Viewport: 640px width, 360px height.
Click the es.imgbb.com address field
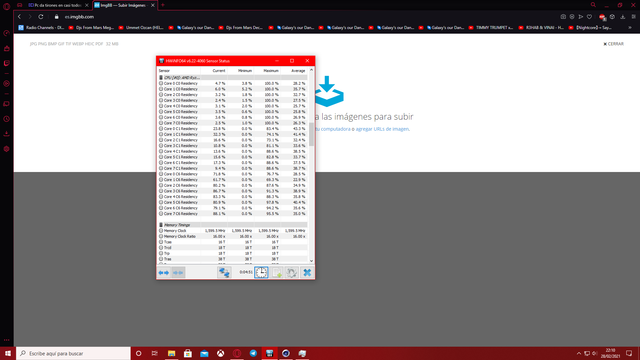pos(79,17)
